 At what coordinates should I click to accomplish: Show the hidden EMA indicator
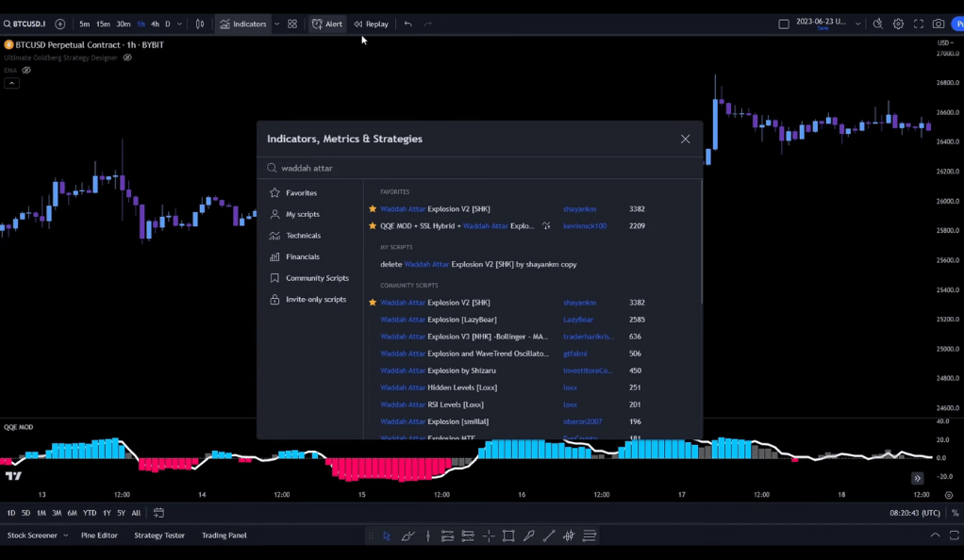click(x=26, y=70)
